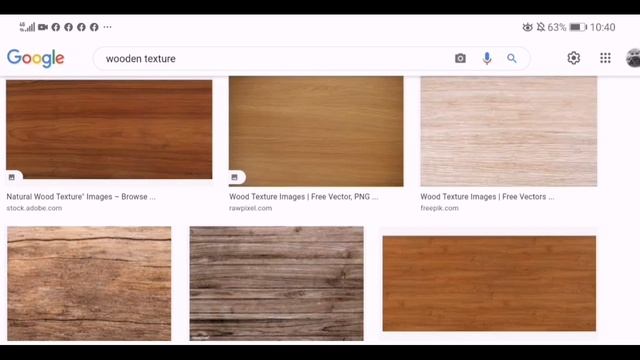Open the Google apps grid icon

[x=605, y=58]
